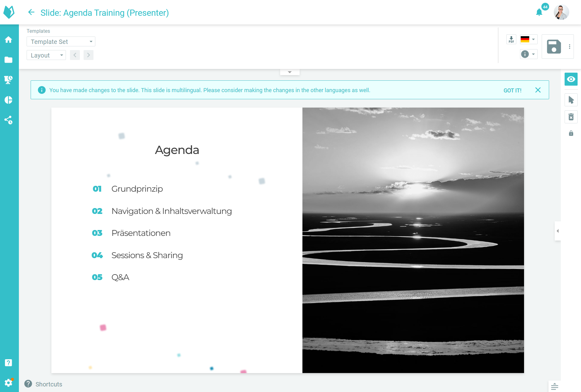Select the Q&A agenda item
The height and width of the screenshot is (392, 581).
coord(120,277)
